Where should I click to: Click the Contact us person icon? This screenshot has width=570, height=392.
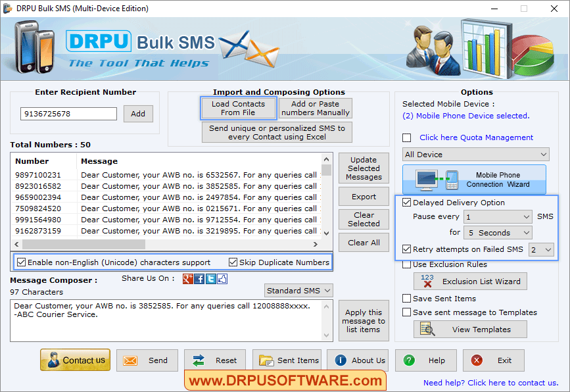(x=53, y=360)
